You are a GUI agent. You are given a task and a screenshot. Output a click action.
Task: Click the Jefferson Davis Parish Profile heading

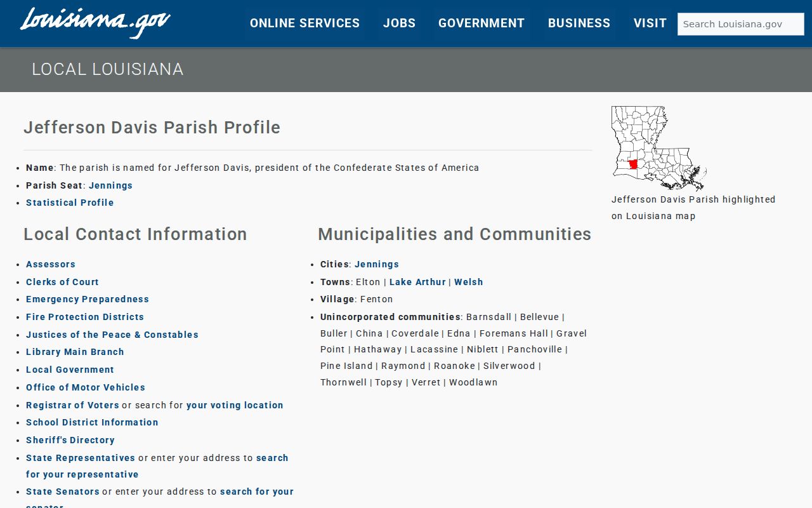[152, 128]
